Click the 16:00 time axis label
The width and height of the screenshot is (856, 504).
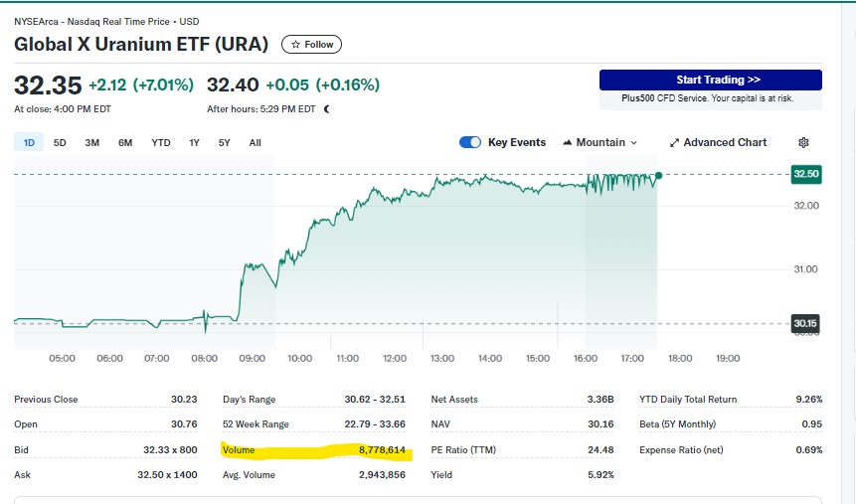pos(586,359)
